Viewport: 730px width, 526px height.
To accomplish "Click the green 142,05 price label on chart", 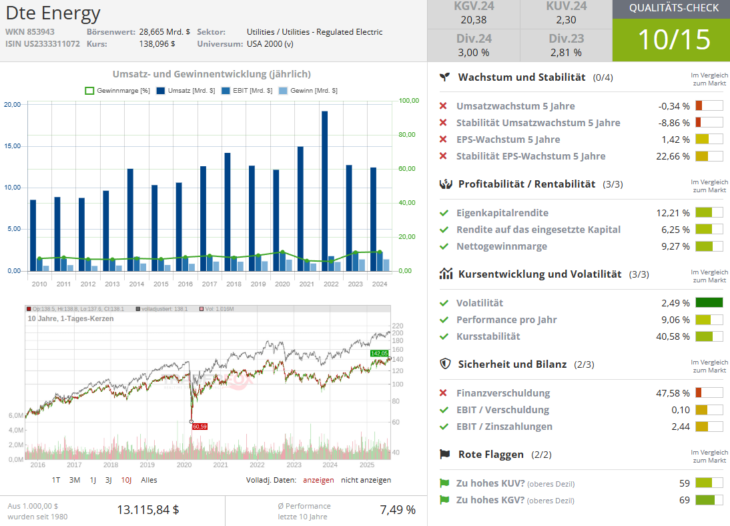I will (379, 353).
